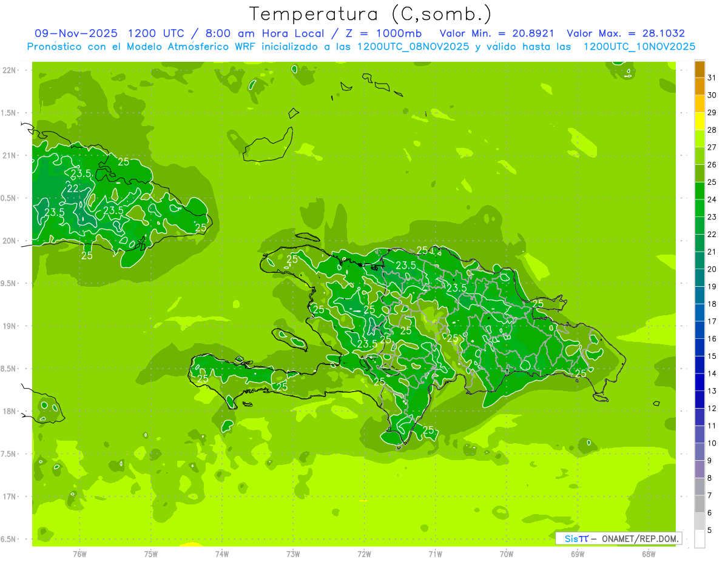Screen dimensions: 728x562
Task: Click the '74W' longitude label
Action: click(222, 554)
